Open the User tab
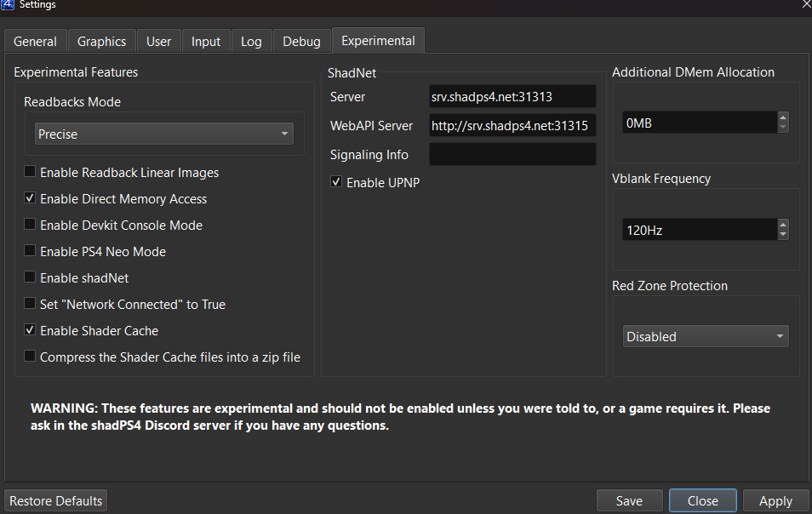 158,42
